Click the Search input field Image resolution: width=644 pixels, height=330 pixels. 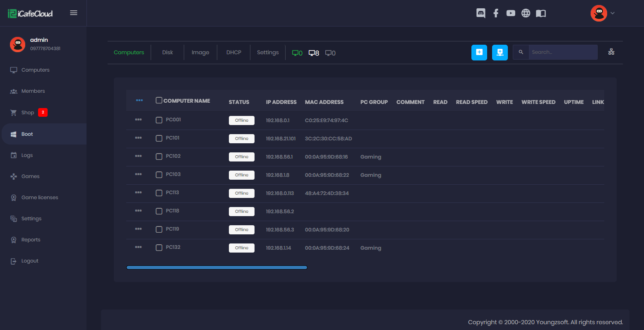click(562, 52)
